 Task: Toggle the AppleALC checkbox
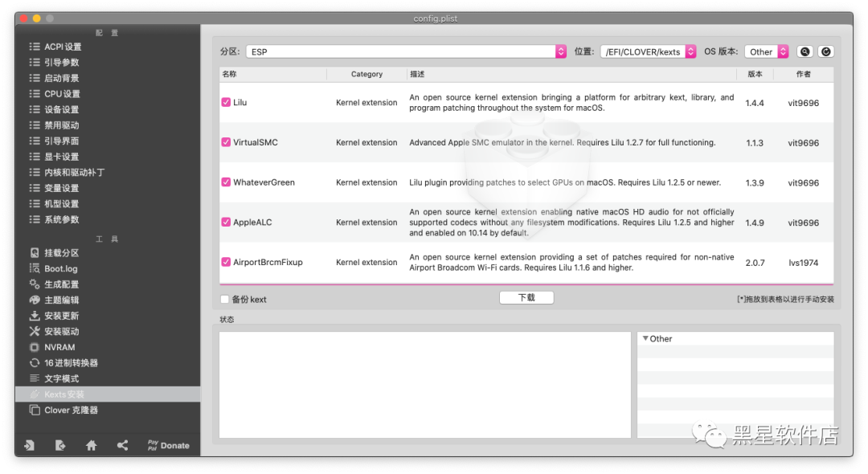pyautogui.click(x=226, y=222)
